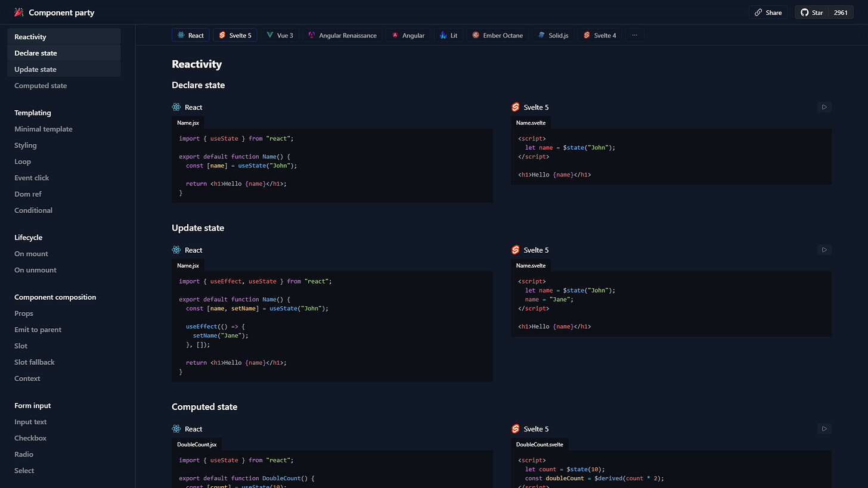Open the Templating sidebar section
The height and width of the screenshot is (488, 868).
click(64, 113)
